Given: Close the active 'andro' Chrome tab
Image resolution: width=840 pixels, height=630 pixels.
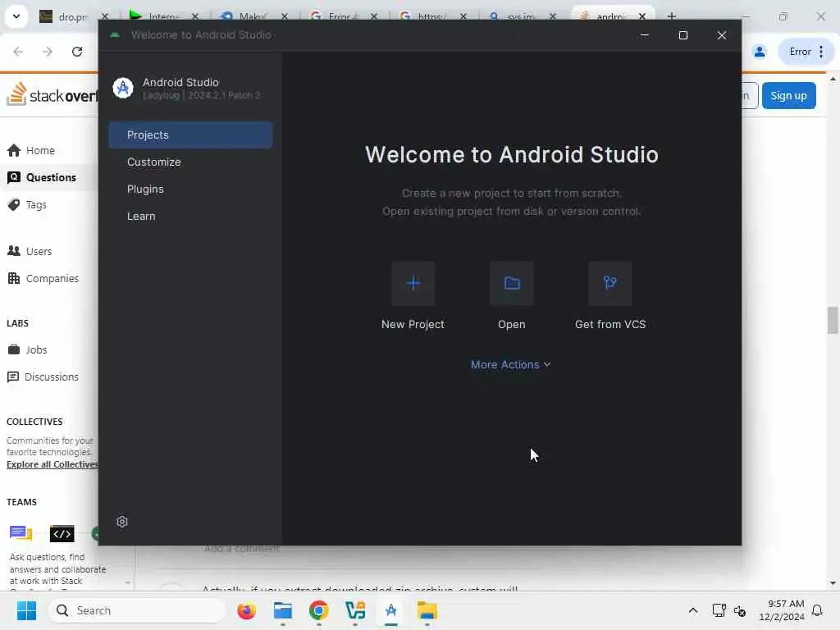Looking at the screenshot, I should pos(641,16).
